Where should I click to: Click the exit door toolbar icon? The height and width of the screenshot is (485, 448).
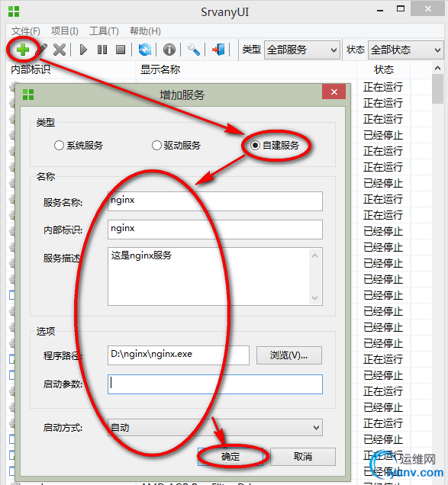[218, 50]
